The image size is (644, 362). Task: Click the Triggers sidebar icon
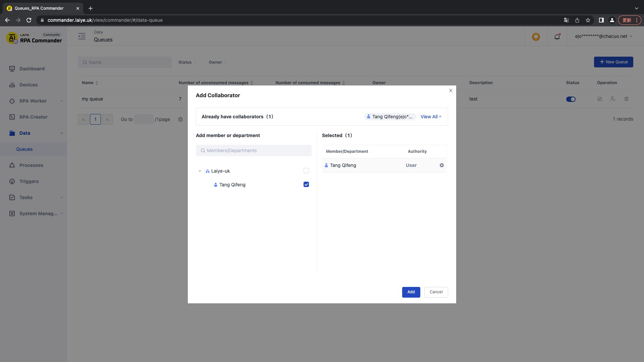(12, 181)
